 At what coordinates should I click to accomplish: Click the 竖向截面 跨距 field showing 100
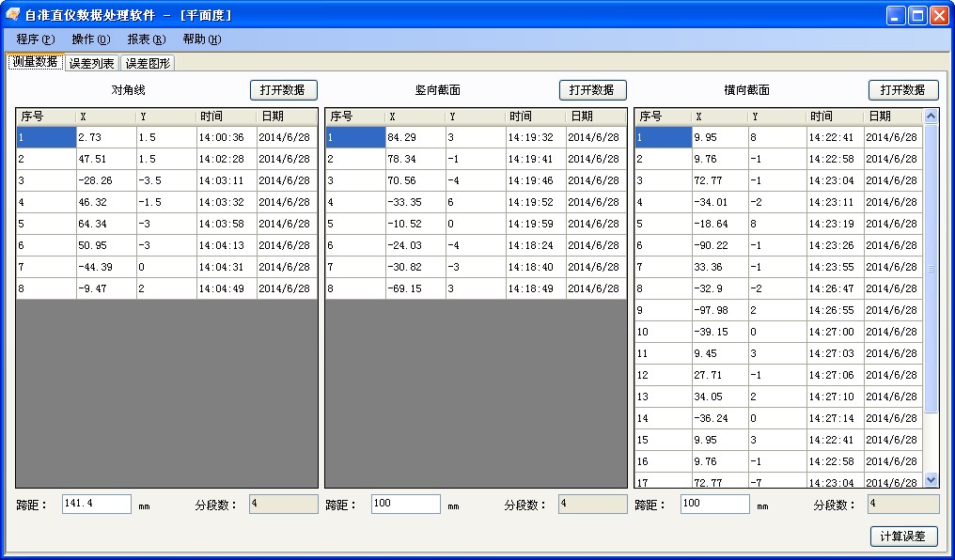[x=404, y=504]
